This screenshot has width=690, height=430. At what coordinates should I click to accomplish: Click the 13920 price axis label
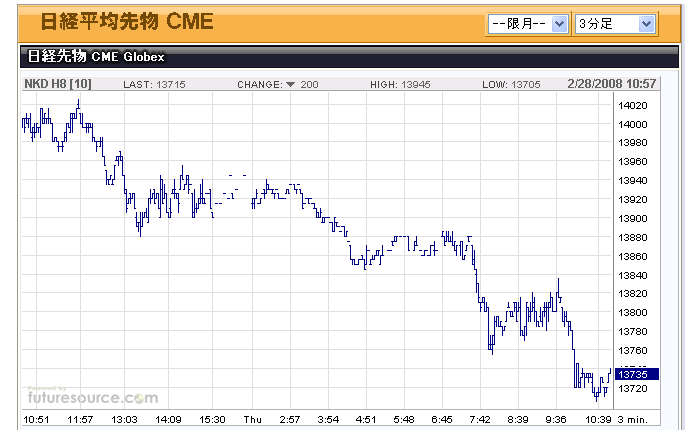click(x=633, y=199)
